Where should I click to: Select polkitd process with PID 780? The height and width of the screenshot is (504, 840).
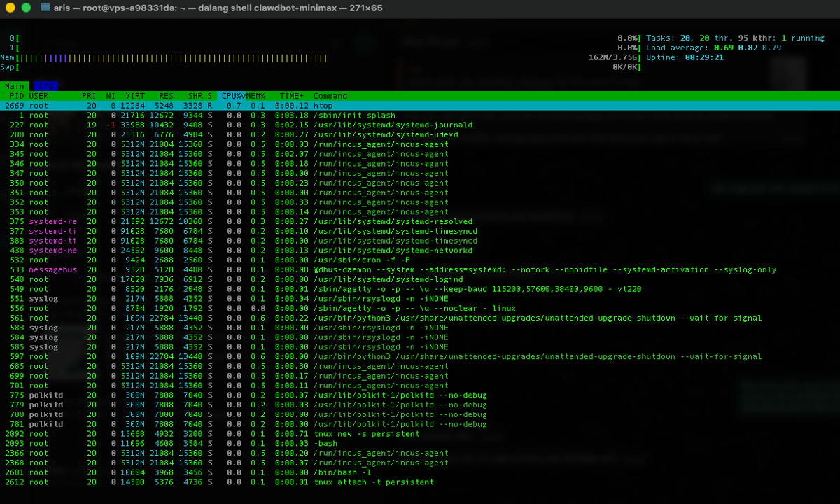(x=420, y=414)
